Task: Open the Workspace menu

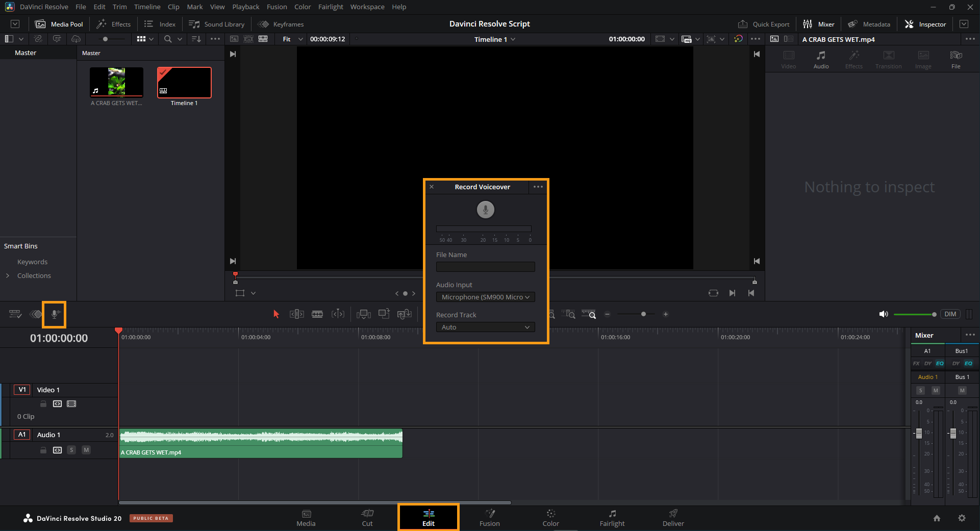Action: pos(367,7)
